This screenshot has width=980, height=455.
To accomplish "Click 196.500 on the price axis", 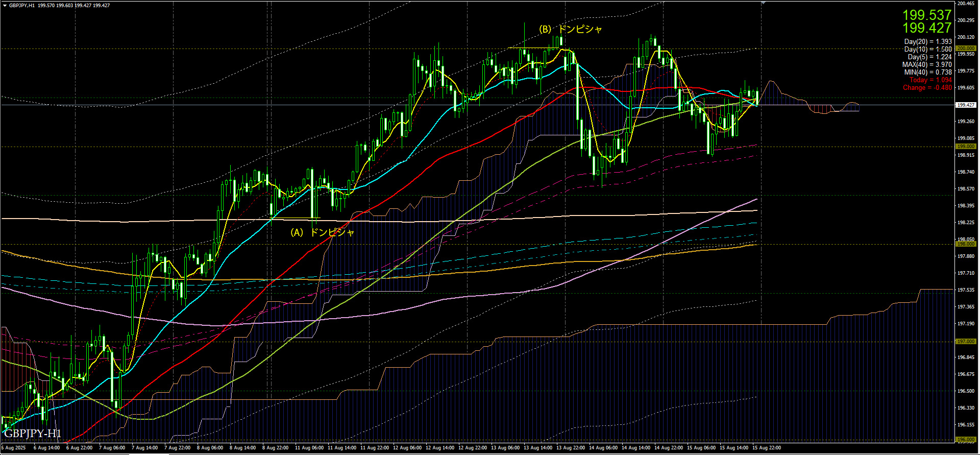I will [966, 391].
